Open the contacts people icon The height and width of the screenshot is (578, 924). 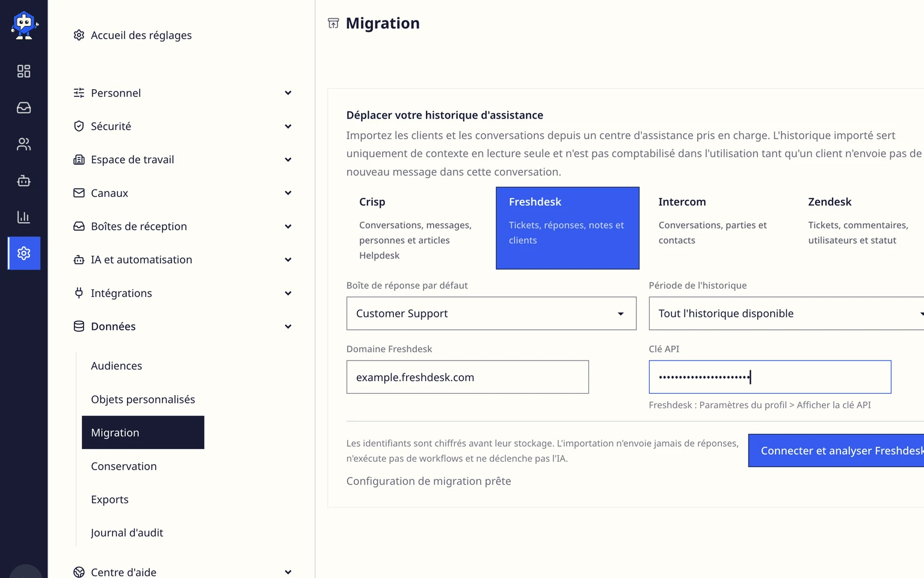pyautogui.click(x=23, y=144)
